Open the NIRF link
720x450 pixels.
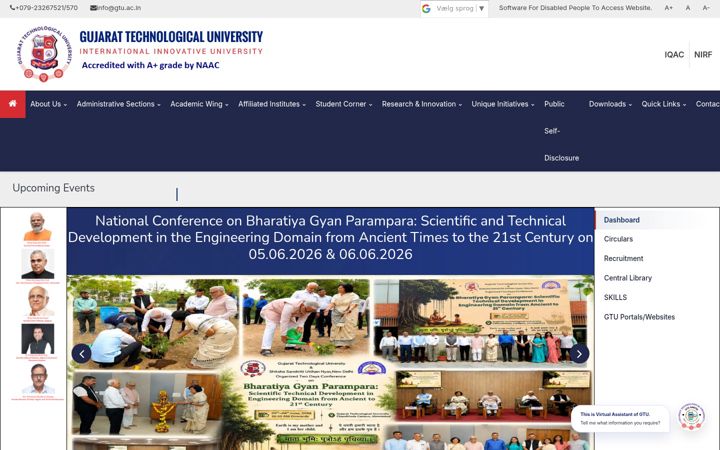tap(703, 55)
